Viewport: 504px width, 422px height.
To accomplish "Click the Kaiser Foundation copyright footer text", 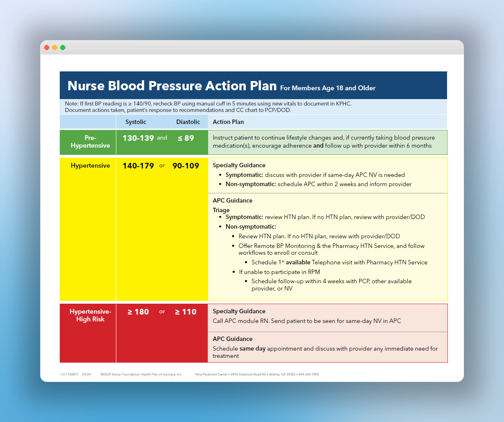I will point(142,374).
